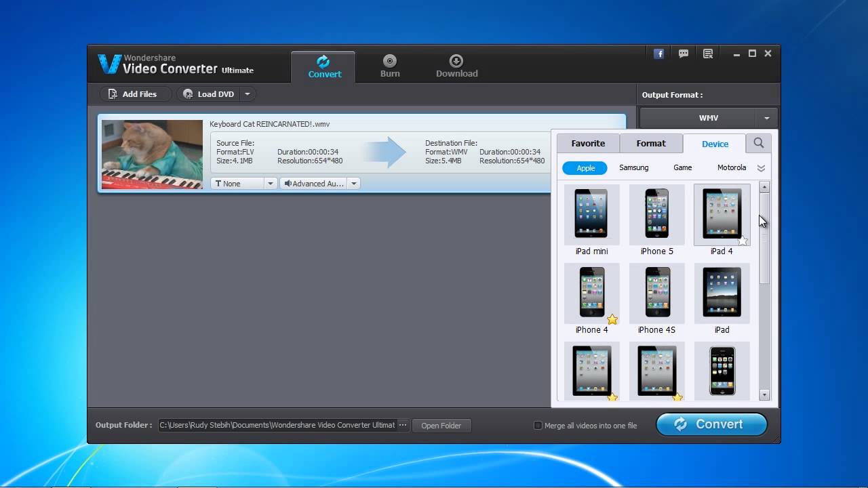Open the Facebook share icon
868x488 pixels.
tap(658, 54)
